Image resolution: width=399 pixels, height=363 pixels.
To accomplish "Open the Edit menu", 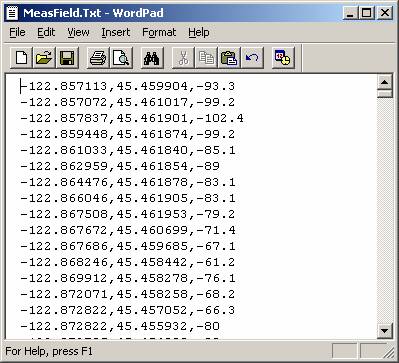I will point(46,32).
